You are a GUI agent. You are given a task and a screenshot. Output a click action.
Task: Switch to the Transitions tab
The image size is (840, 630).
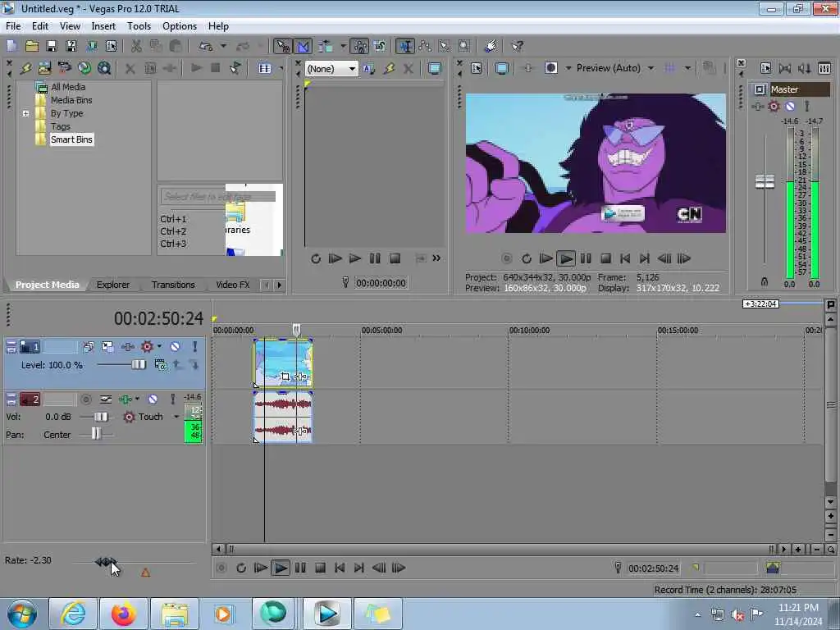click(x=173, y=285)
